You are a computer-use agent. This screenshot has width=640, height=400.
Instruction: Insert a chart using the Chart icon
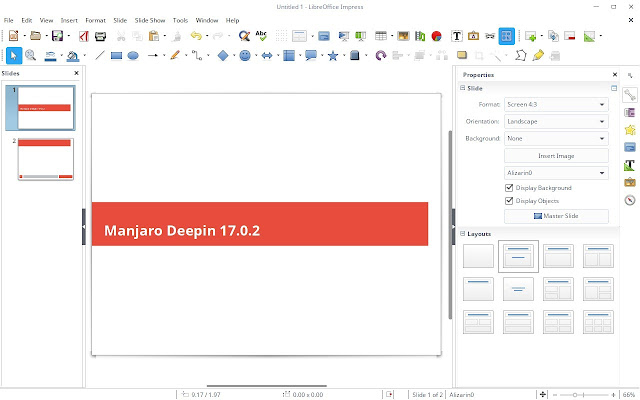click(436, 36)
